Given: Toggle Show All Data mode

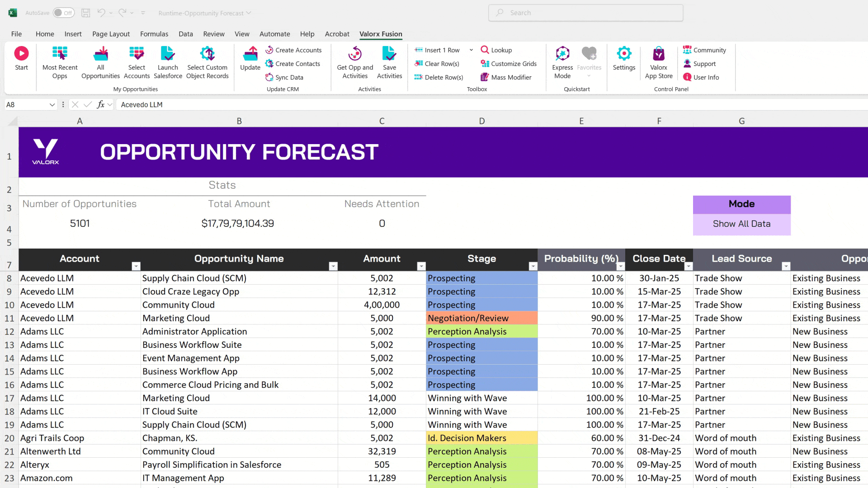Looking at the screenshot, I should [741, 224].
